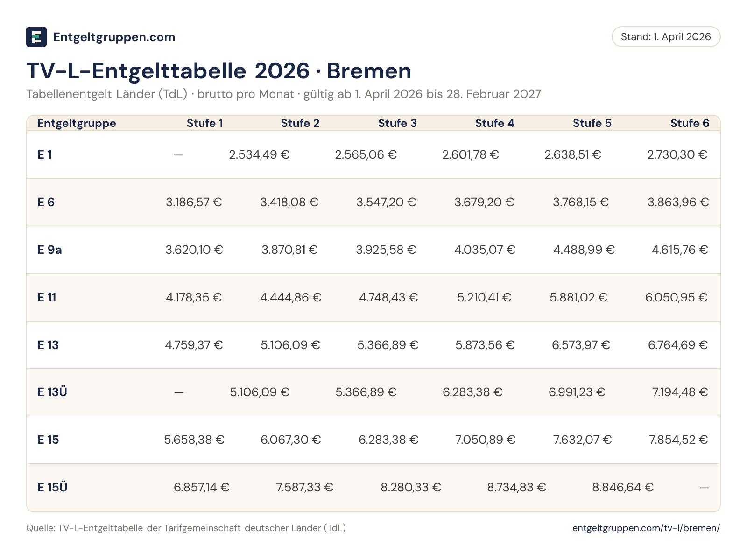Select the Entgeltgruppe column header
The image size is (747, 560).
point(77,123)
